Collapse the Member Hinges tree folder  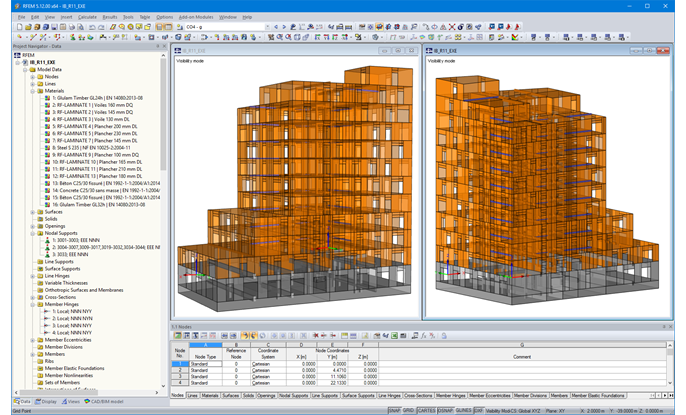pyautogui.click(x=32, y=304)
